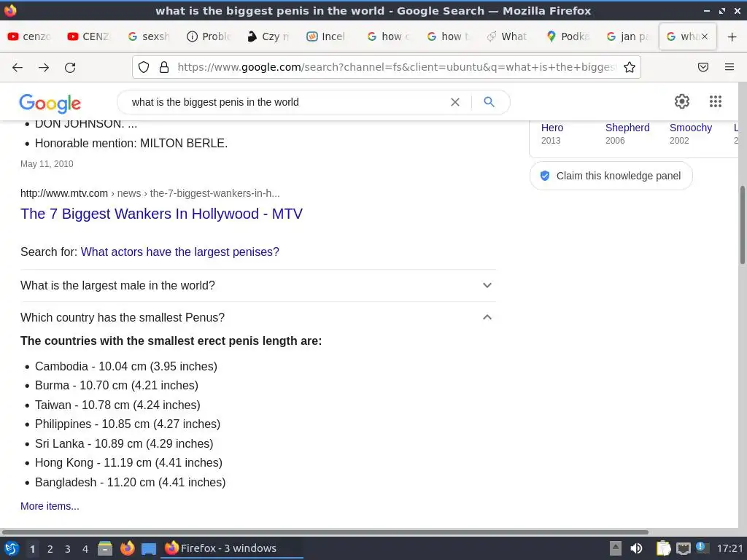Launch Firefox from the taskbar shortcut
This screenshot has width=747, height=560.
point(127,548)
